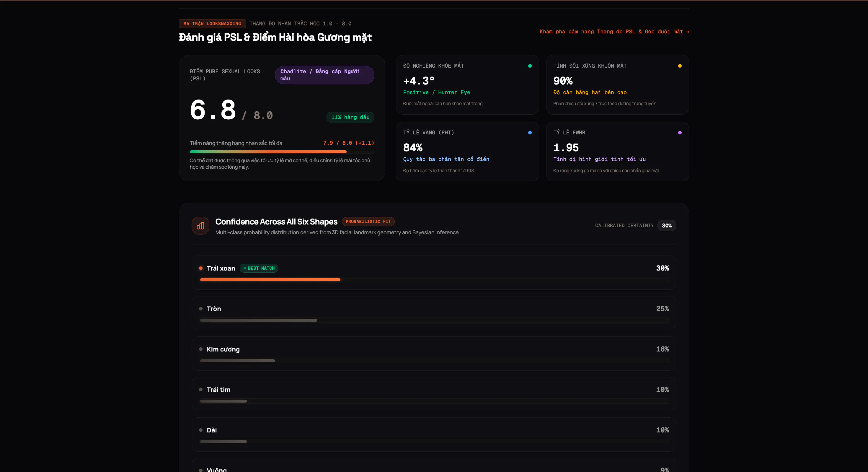Screen dimensions: 868x472
Task: Select the Chadlite tier badge
Action: click(x=324, y=75)
